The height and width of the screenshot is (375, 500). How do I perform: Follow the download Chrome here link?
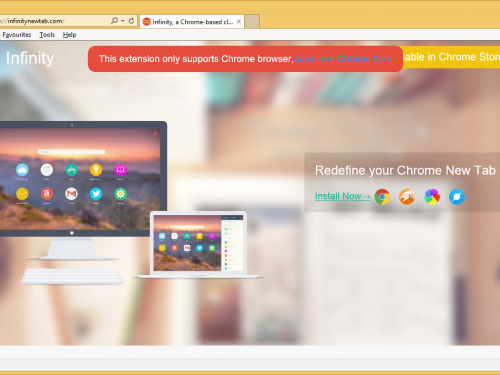(343, 59)
